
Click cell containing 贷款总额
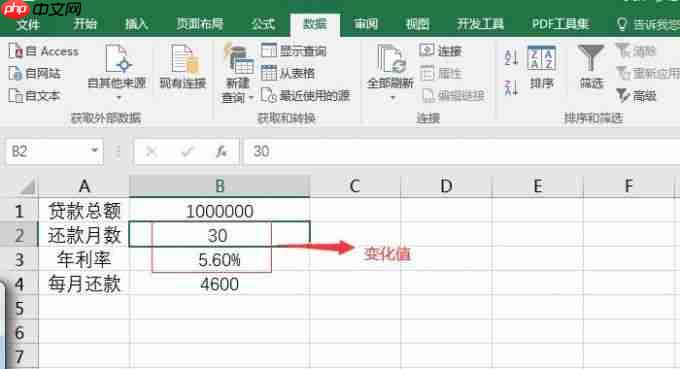84,211
